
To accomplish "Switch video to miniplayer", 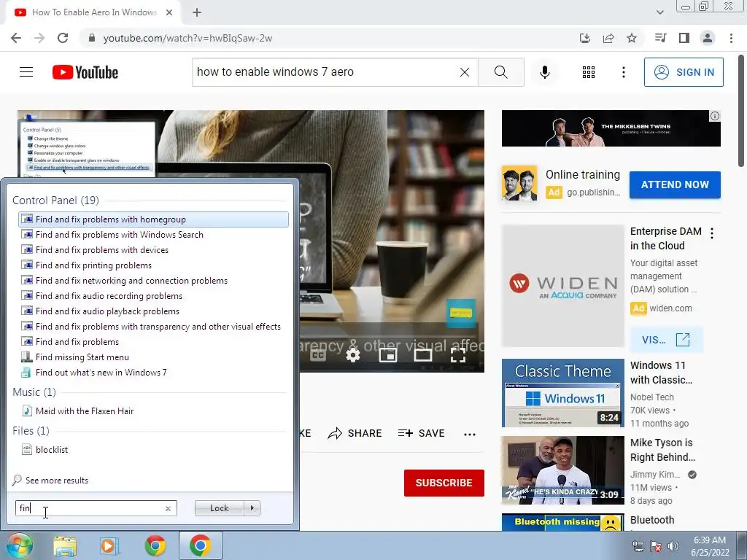I will coord(388,355).
